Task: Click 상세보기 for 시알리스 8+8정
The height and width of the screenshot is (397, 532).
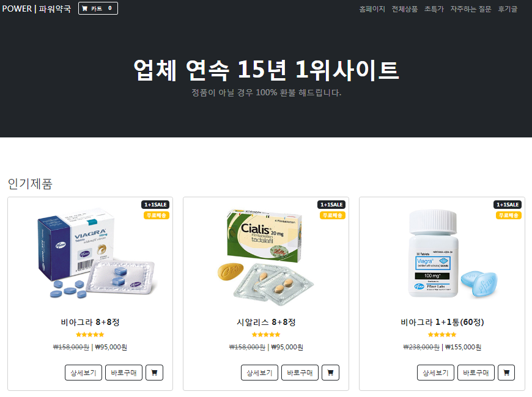Action: click(x=259, y=373)
